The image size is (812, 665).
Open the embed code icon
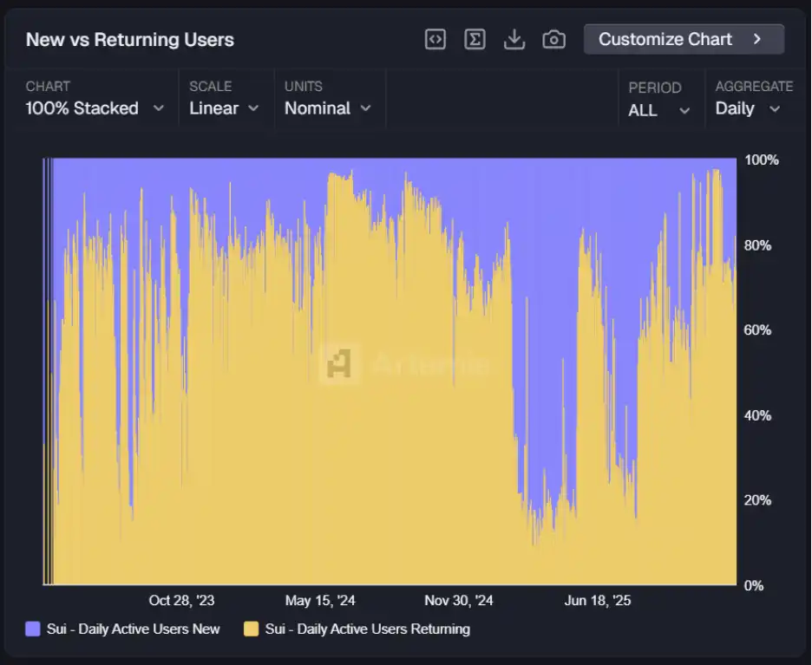(x=435, y=39)
